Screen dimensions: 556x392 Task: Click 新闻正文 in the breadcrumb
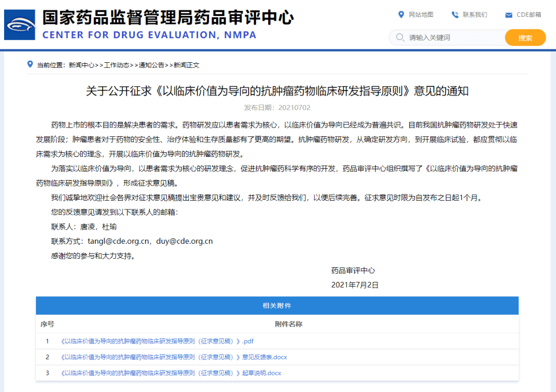click(x=186, y=65)
